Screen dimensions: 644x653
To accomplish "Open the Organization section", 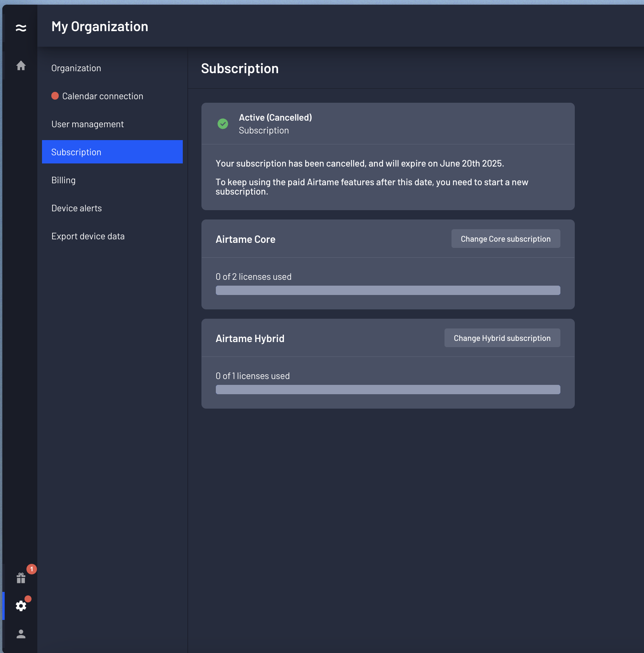I will click(76, 68).
